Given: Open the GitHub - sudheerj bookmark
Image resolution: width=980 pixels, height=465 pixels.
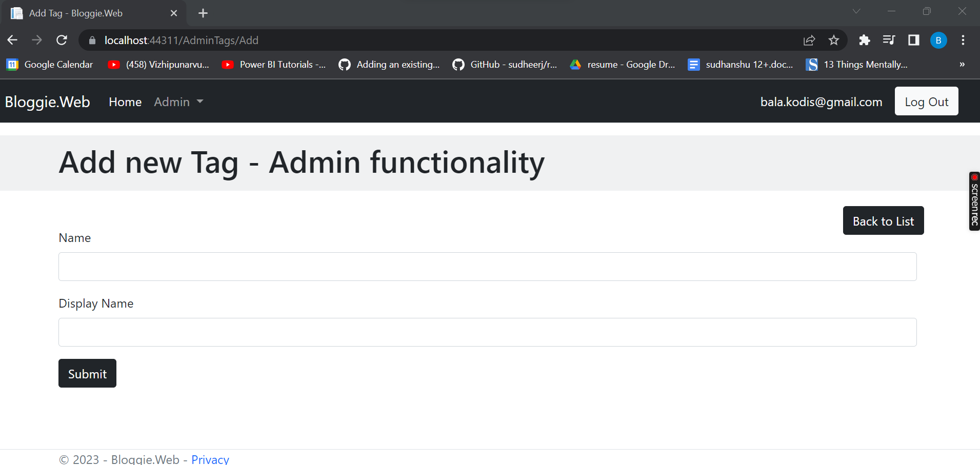Looking at the screenshot, I should coord(505,64).
